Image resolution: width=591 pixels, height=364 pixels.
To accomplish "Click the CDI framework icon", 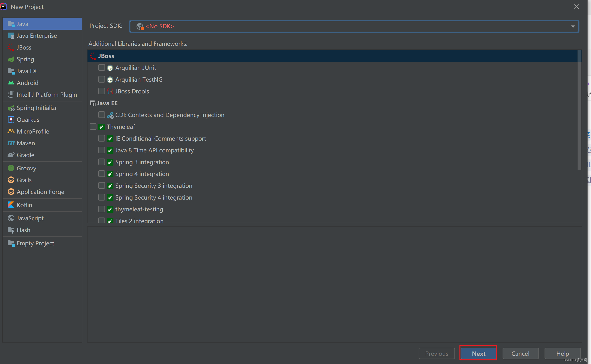I will tap(110, 115).
